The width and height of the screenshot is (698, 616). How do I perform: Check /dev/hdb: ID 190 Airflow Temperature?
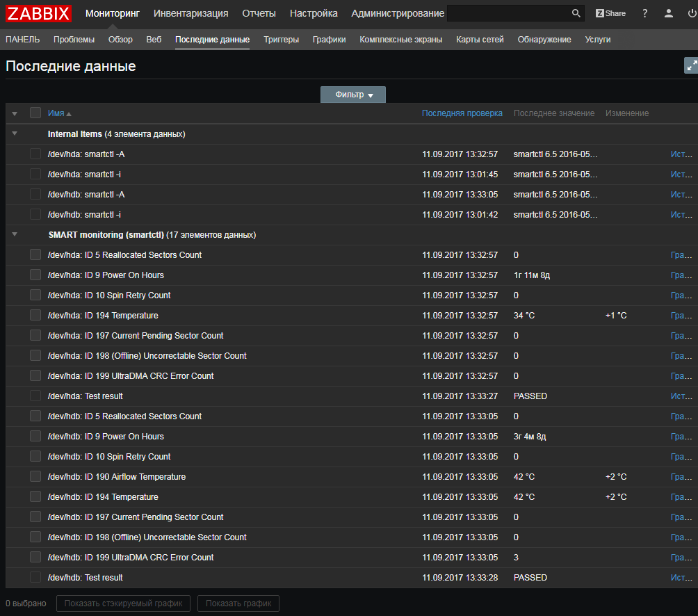tap(35, 477)
